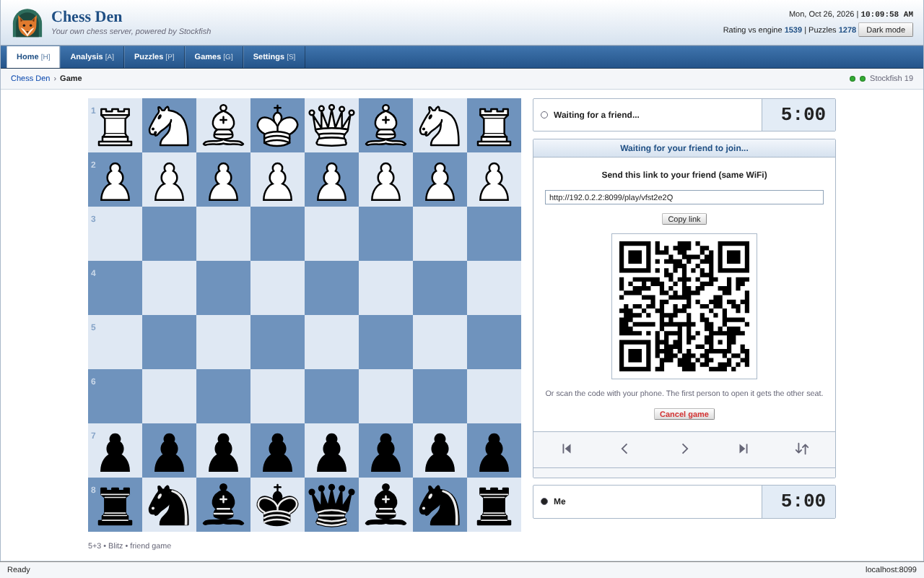This screenshot has width=924, height=578.
Task: Flip the board using the swap arrows icon
Action: (x=802, y=449)
